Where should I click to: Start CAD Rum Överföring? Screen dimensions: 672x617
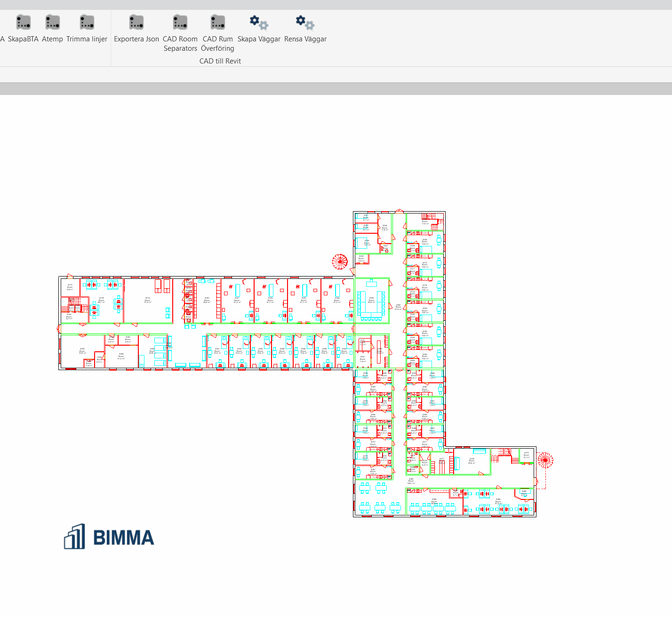tap(217, 22)
